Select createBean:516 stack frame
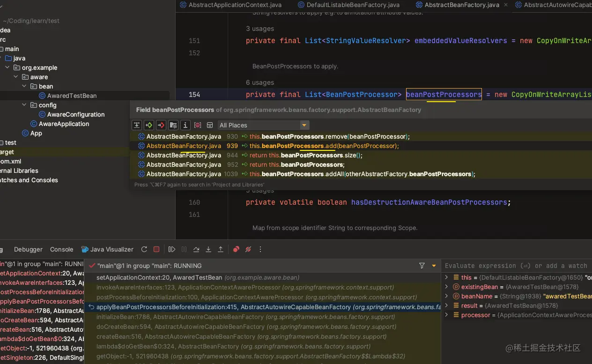 (x=263, y=336)
